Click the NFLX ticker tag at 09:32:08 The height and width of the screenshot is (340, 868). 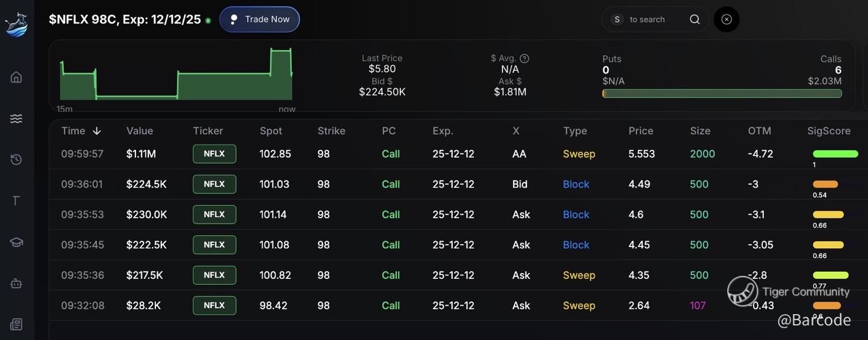coord(214,305)
